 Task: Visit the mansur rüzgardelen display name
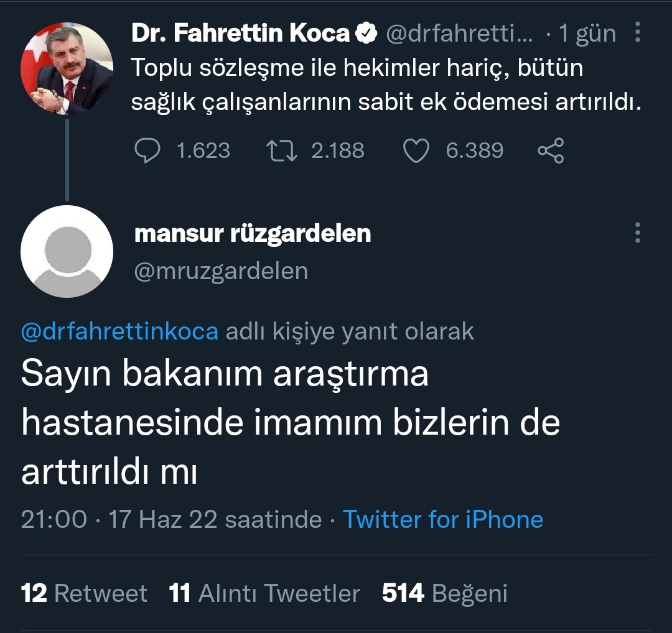click(253, 233)
